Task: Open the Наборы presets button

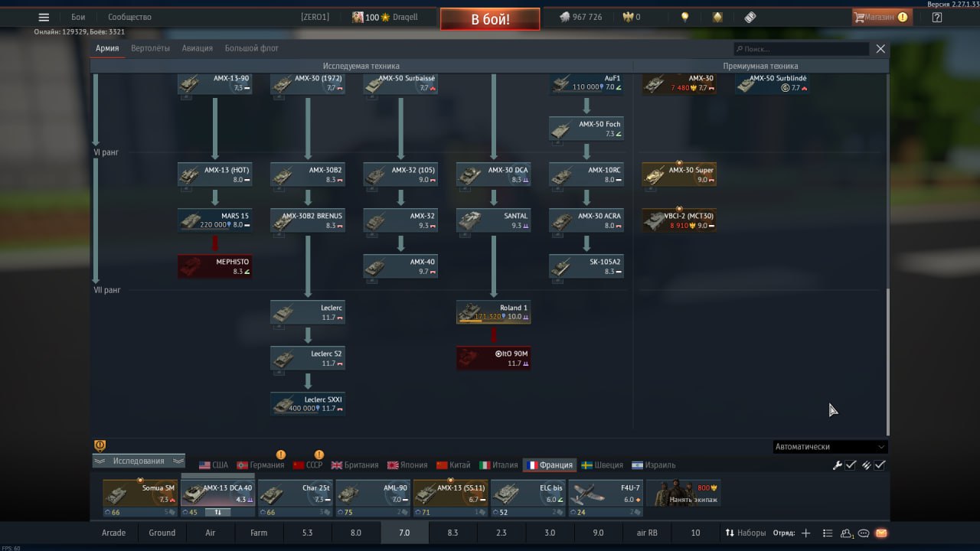Action: 746,533
